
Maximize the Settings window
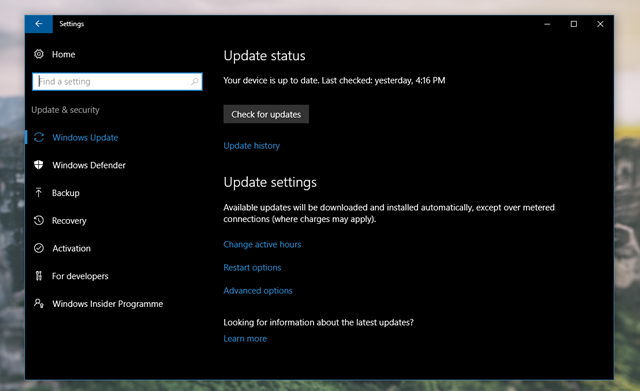click(x=573, y=24)
